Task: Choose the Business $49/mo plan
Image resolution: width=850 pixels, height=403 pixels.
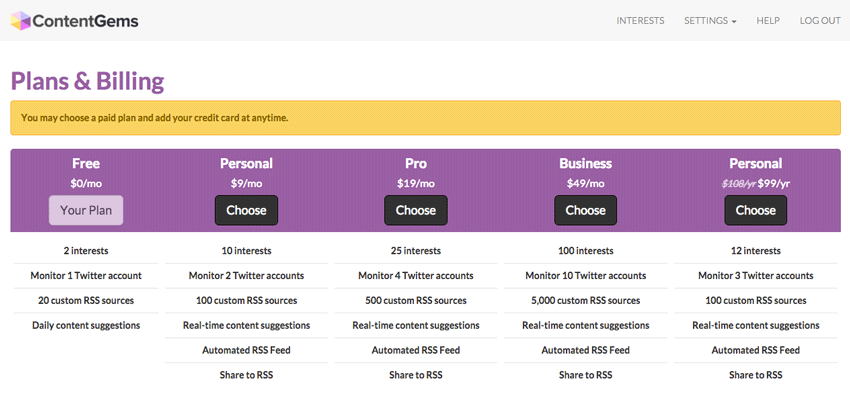Action: point(585,210)
